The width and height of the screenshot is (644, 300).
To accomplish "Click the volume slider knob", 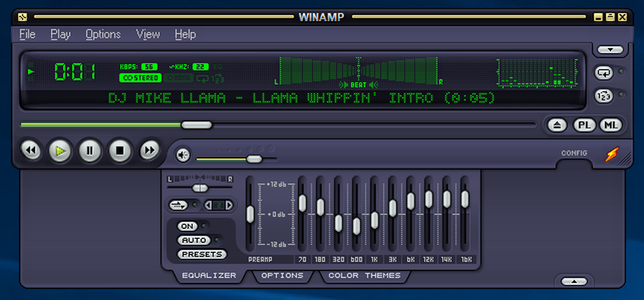I will pos(254,159).
